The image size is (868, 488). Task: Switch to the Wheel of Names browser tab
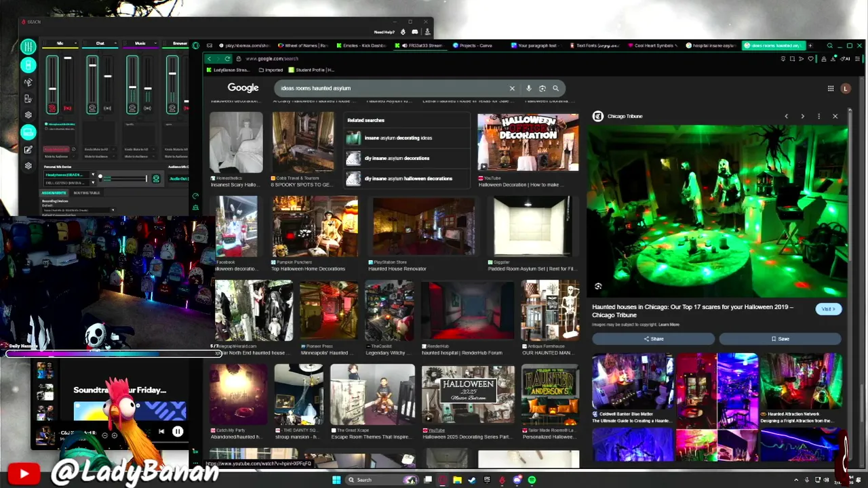304,45
